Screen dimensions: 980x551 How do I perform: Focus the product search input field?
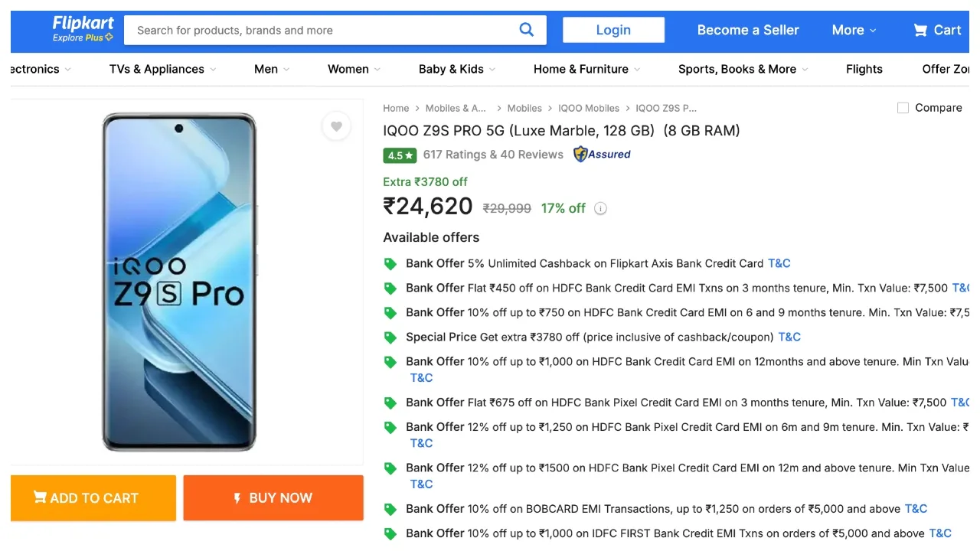[322, 30]
